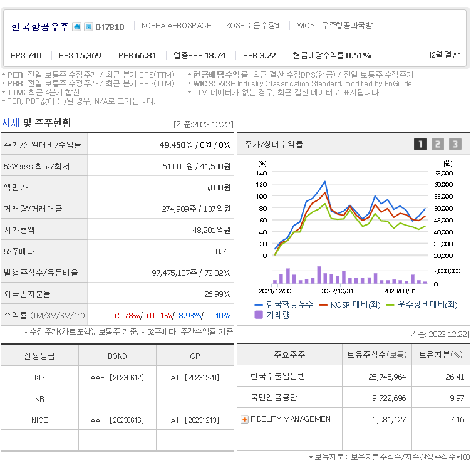Click the 2023/03/31 chart date label
Image resolution: width=476 pixels, height=468 pixels.
point(400,291)
